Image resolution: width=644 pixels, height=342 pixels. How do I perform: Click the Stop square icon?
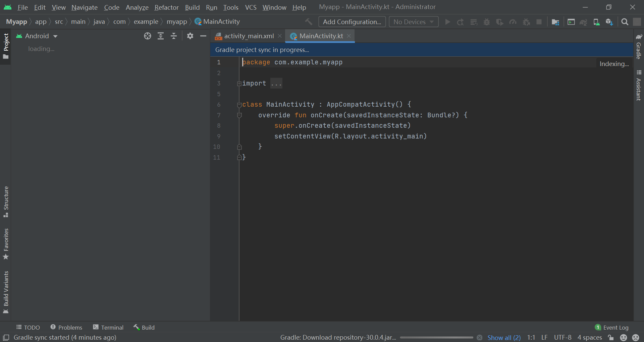point(539,22)
